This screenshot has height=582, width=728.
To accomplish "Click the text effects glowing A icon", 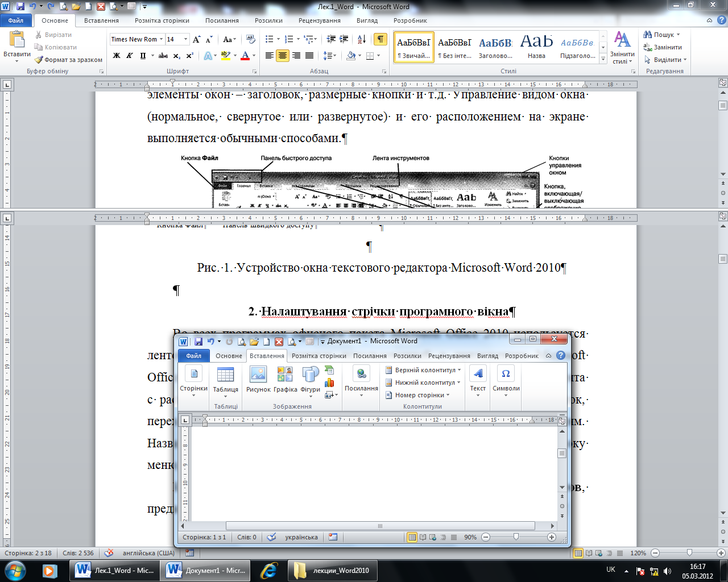I will click(x=208, y=56).
